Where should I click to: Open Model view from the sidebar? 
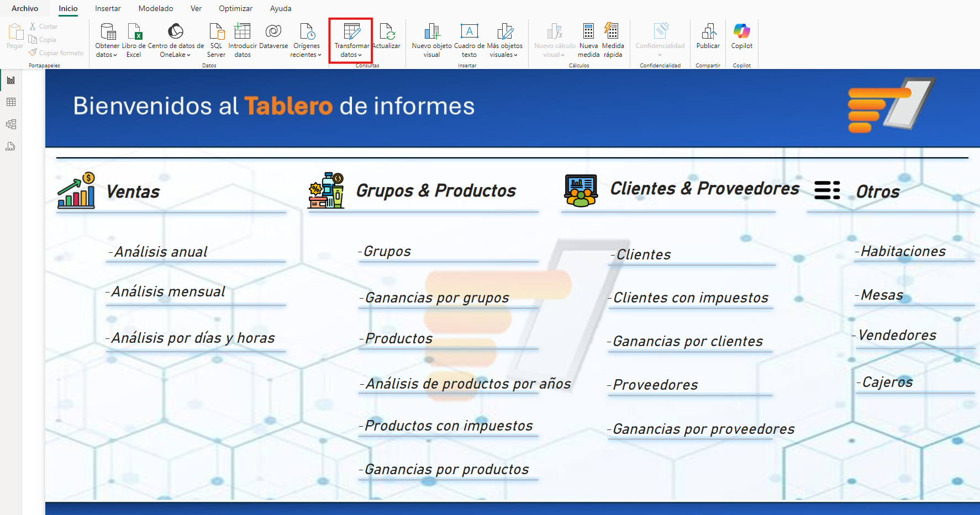(x=11, y=124)
